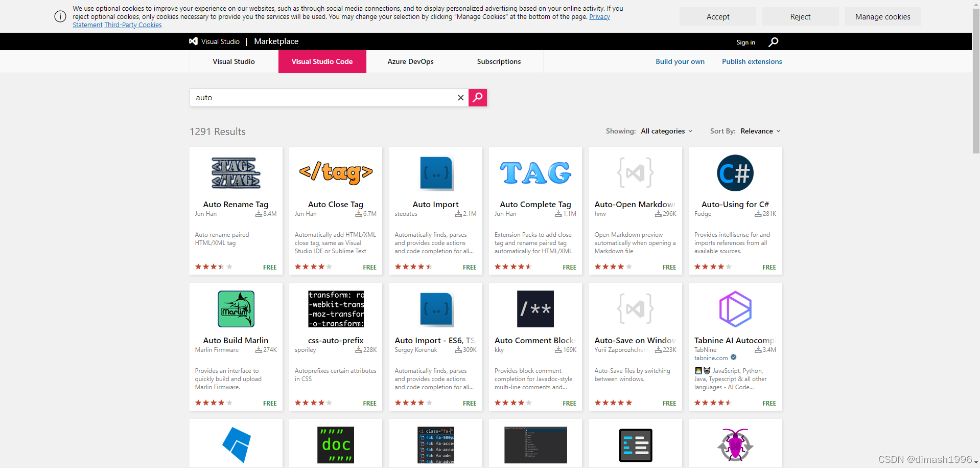
Task: Click publisher name Marlin Firmware
Action: pos(217,350)
